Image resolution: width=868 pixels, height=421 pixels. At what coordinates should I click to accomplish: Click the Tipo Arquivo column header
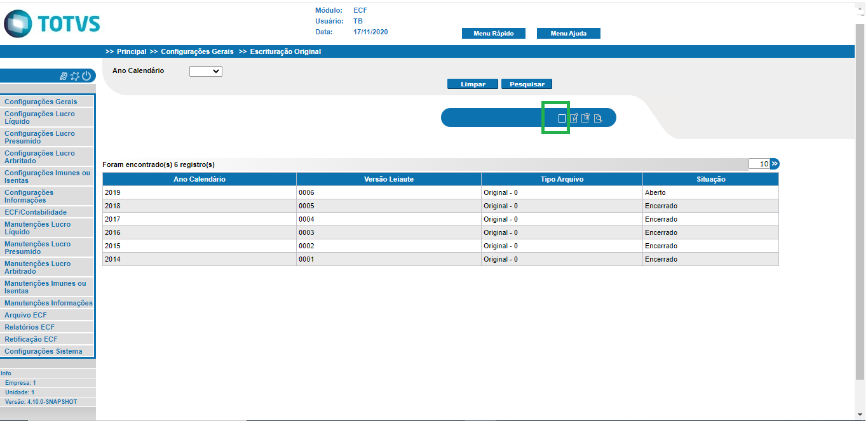pyautogui.click(x=562, y=179)
